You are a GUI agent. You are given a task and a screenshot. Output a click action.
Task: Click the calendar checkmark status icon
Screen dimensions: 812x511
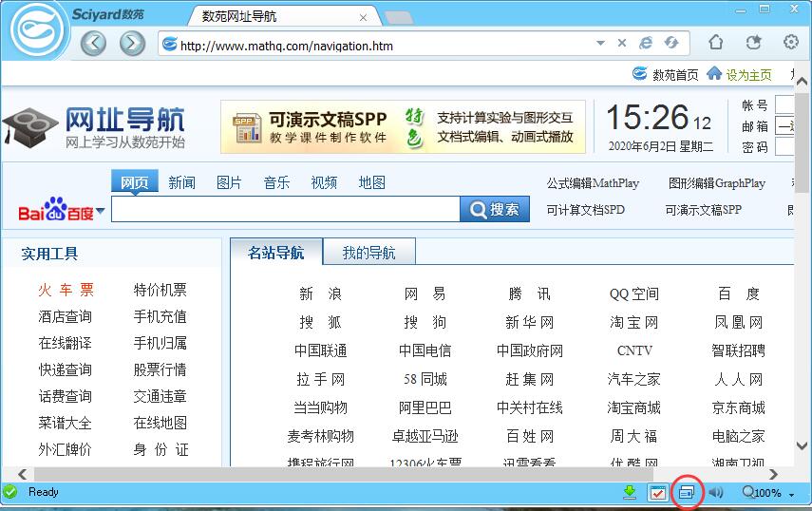(658, 492)
